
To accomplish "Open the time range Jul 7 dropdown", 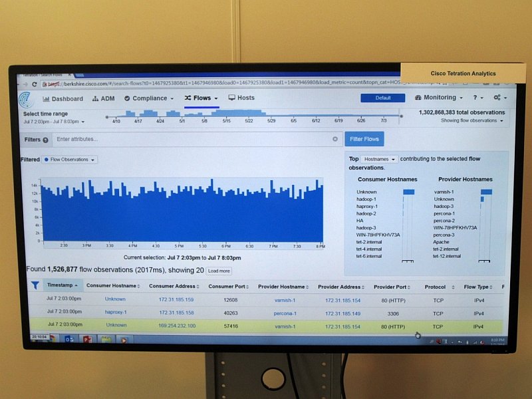I will (x=54, y=122).
